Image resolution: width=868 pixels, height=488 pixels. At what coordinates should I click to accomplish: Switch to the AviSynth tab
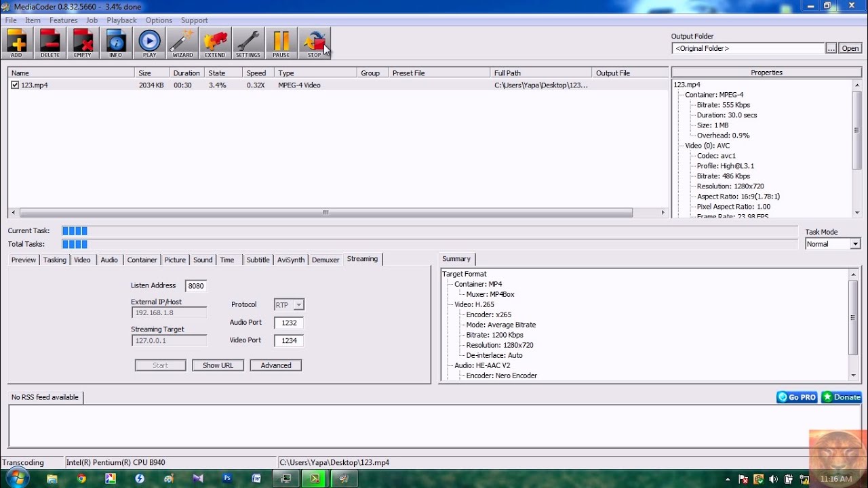pyautogui.click(x=291, y=260)
